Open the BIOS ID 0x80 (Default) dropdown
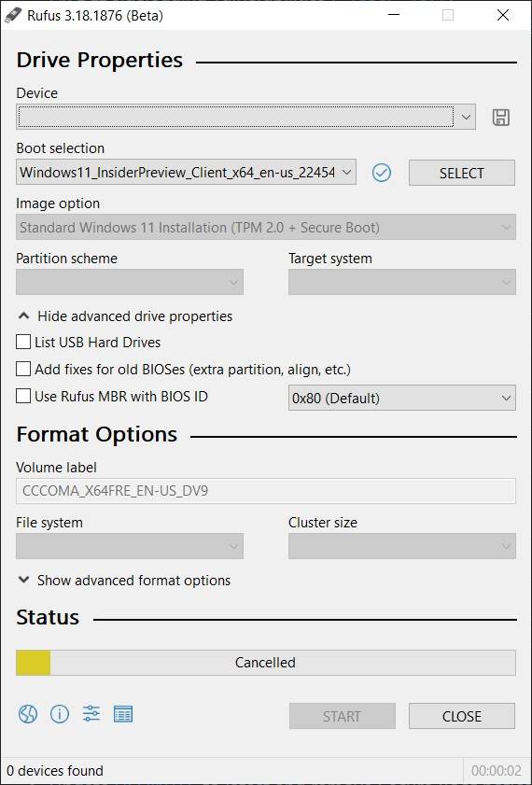Image resolution: width=532 pixels, height=785 pixels. [402, 398]
